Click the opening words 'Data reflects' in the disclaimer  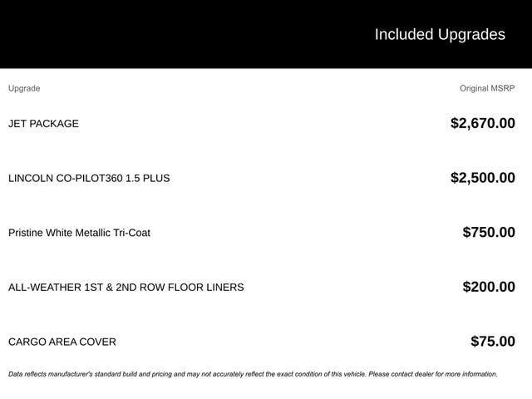(27, 374)
